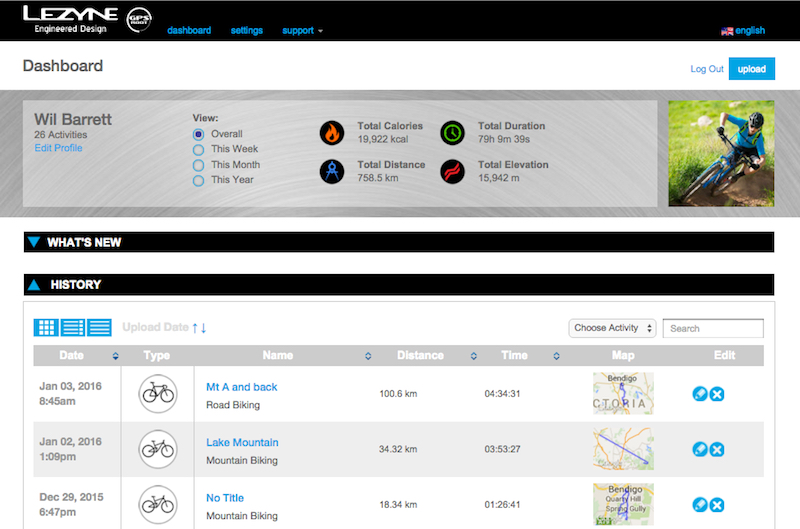The image size is (800, 529).
Task: Select the This Month view option
Action: (198, 165)
